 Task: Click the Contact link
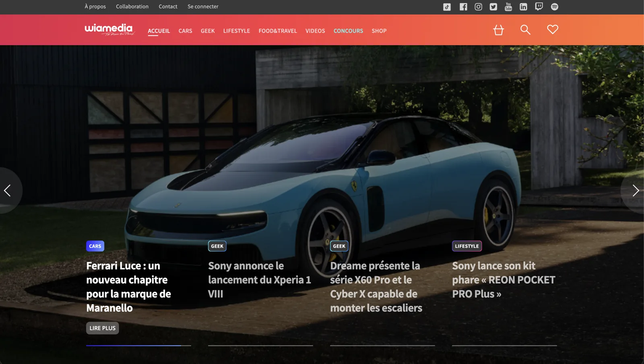tap(168, 6)
